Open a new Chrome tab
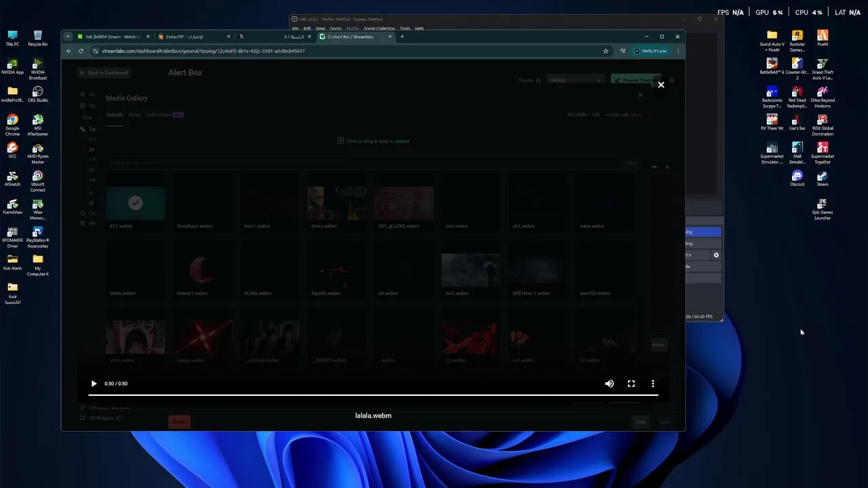The image size is (868, 488). click(x=402, y=37)
